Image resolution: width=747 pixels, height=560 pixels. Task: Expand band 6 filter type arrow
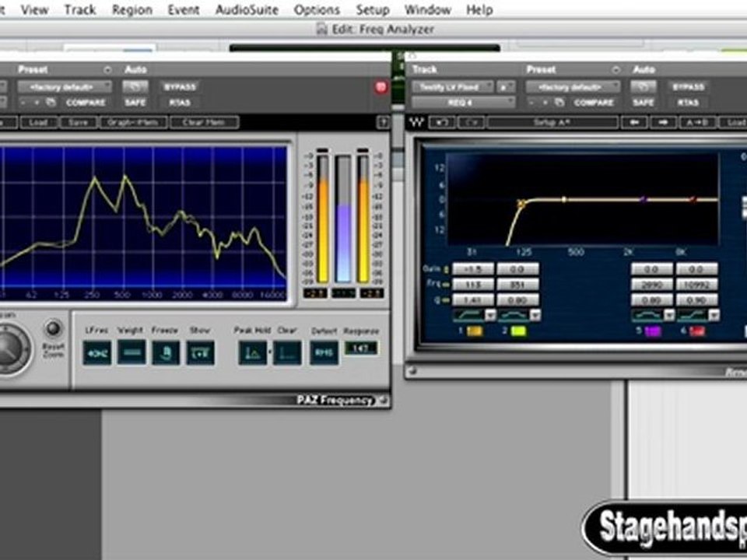714,315
